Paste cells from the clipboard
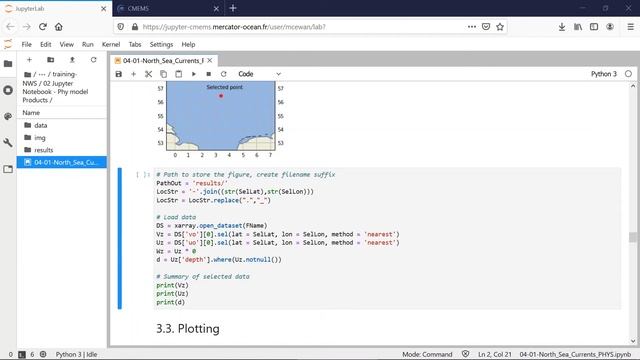This screenshot has width=640, height=360. point(178,74)
